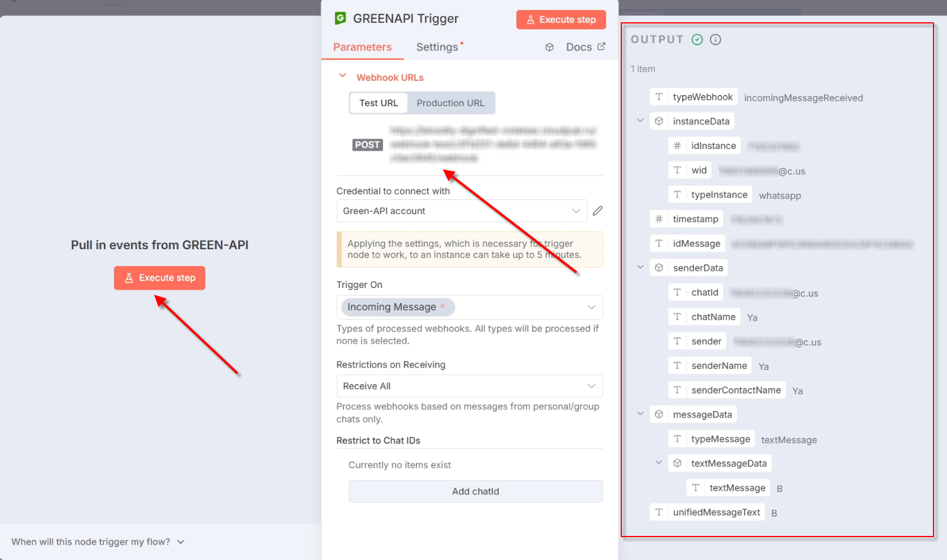
Task: Click the GREENAPI Trigger logo icon
Action: coord(340,19)
